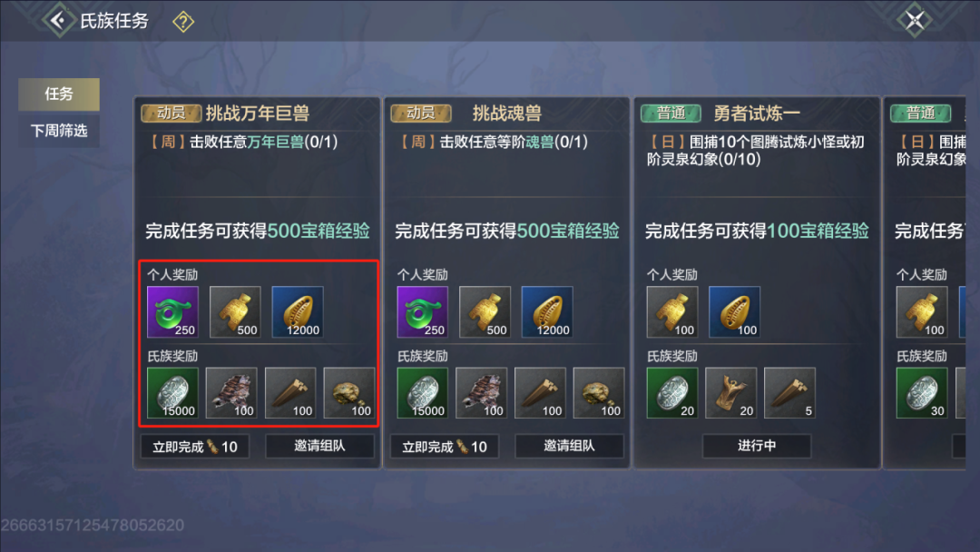Tap green jade 250 reward in 挑战万年巨兽
This screenshot has height=552, width=980.
pyautogui.click(x=172, y=312)
